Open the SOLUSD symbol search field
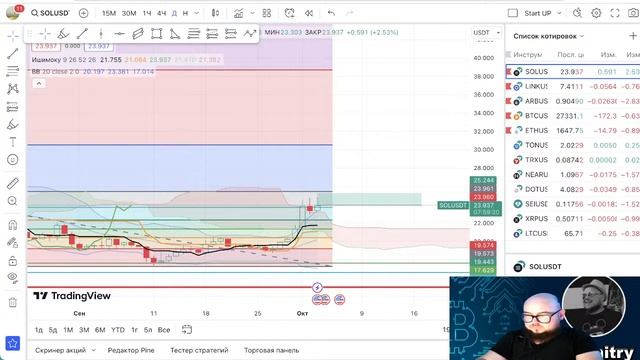Image resolution: width=640 pixels, height=360 pixels. click(50, 13)
